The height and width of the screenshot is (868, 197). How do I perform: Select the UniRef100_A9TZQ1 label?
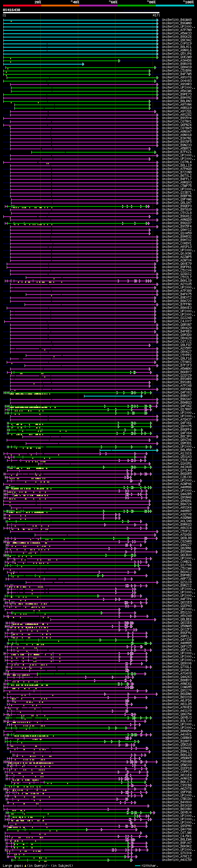pyautogui.click(x=177, y=111)
